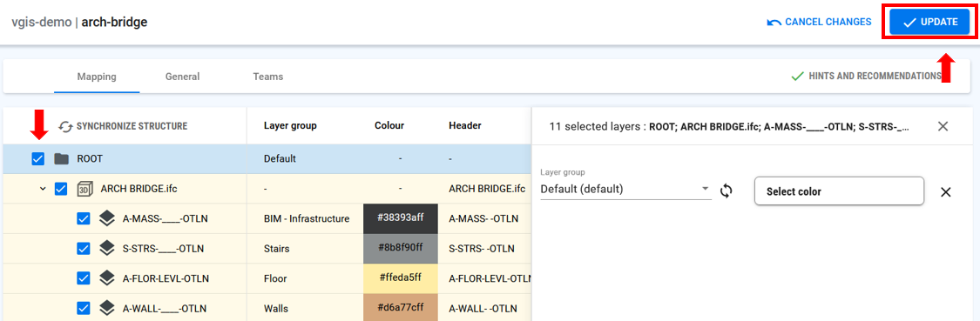This screenshot has height=321, width=980.
Task: Select the A-FLOR-LEVL-OTLN layer name
Action: pyautogui.click(x=166, y=278)
